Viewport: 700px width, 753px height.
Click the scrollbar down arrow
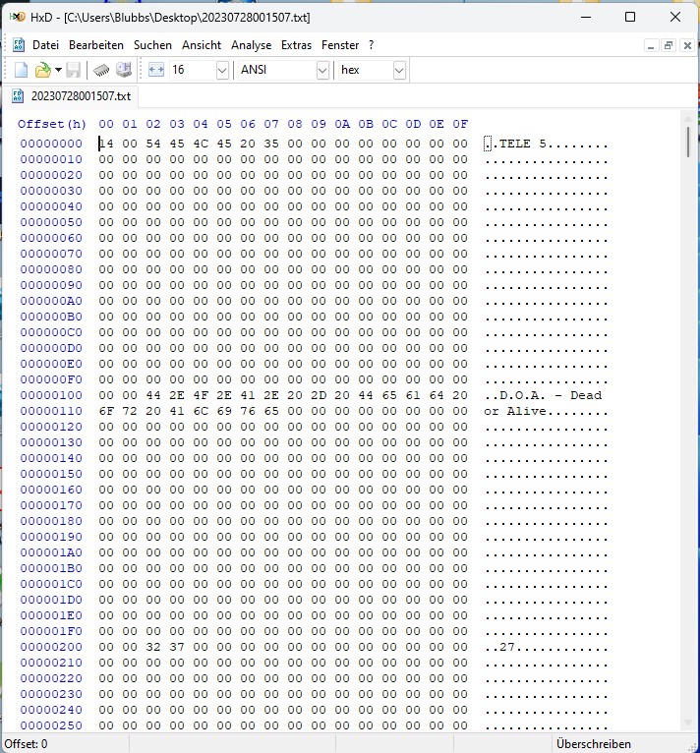(687, 723)
